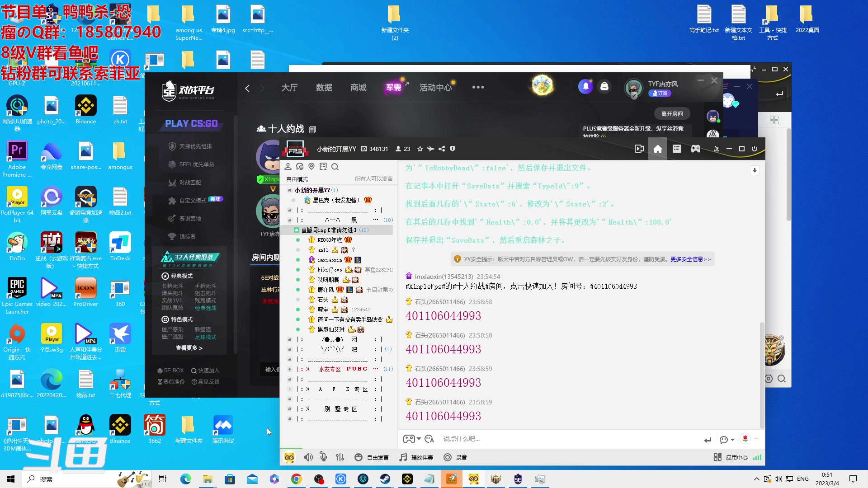Open 意见反馈 feedback in 5E
Image resolution: width=868 pixels, height=488 pixels.
(x=206, y=382)
